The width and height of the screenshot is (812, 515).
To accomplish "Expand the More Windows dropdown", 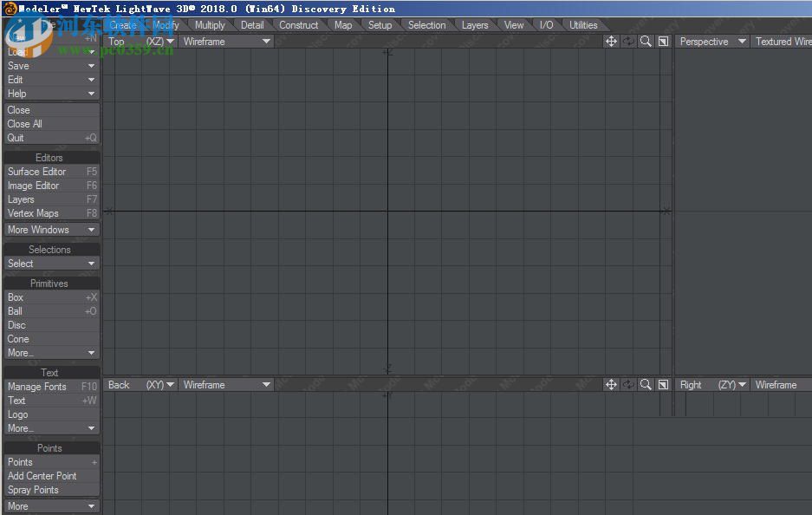I will (x=51, y=230).
